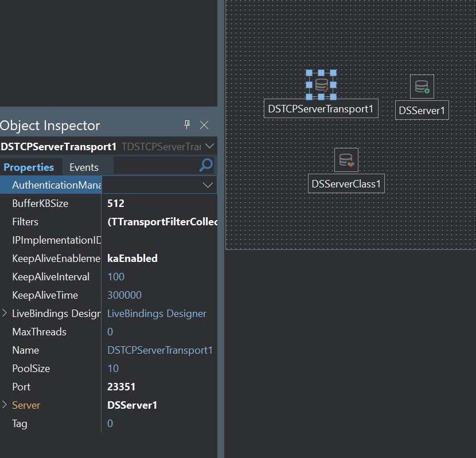Image resolution: width=476 pixels, height=458 pixels.
Task: Edit the MaxThreads value 0
Action: [x=110, y=332]
